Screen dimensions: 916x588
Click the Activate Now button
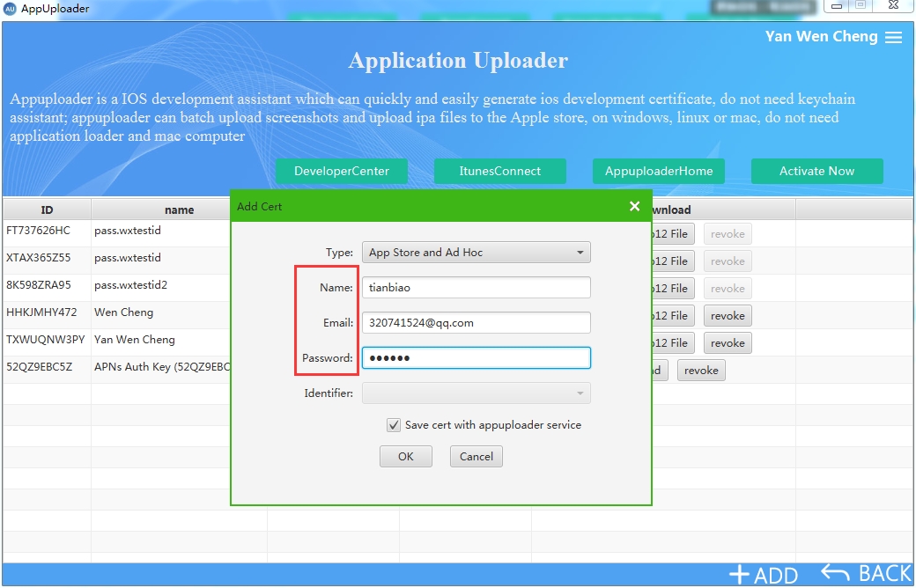[x=816, y=171]
